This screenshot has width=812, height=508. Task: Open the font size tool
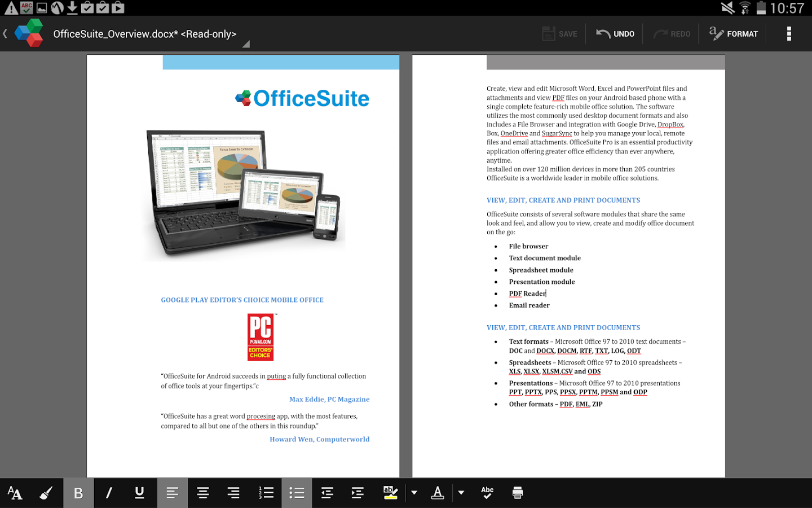[15, 492]
